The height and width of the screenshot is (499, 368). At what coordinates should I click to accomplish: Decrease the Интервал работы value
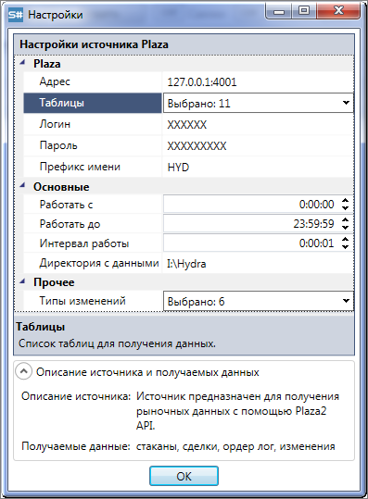(x=346, y=247)
